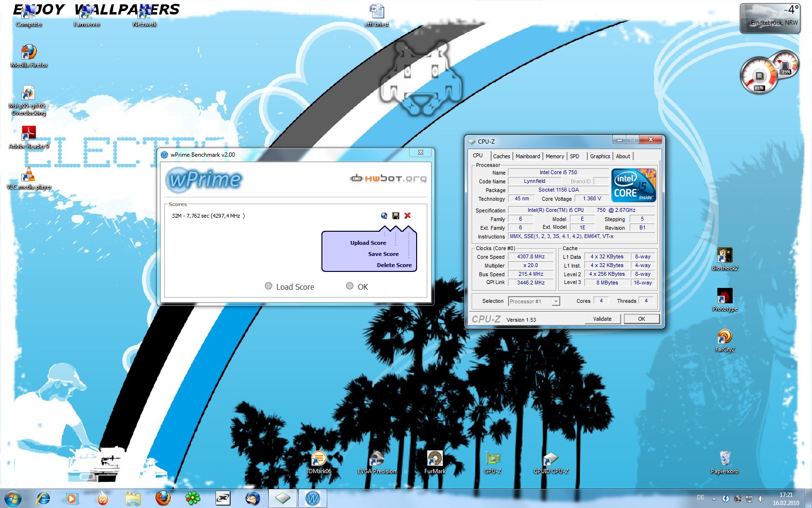Show hidden system tray icons arrow
Screen dimensions: 812x508
click(714, 498)
